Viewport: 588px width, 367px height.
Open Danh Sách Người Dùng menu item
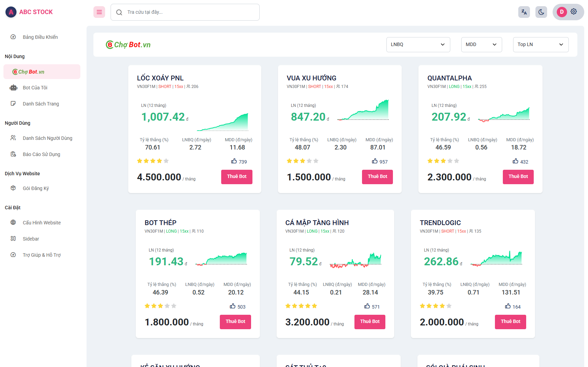pyautogui.click(x=47, y=138)
